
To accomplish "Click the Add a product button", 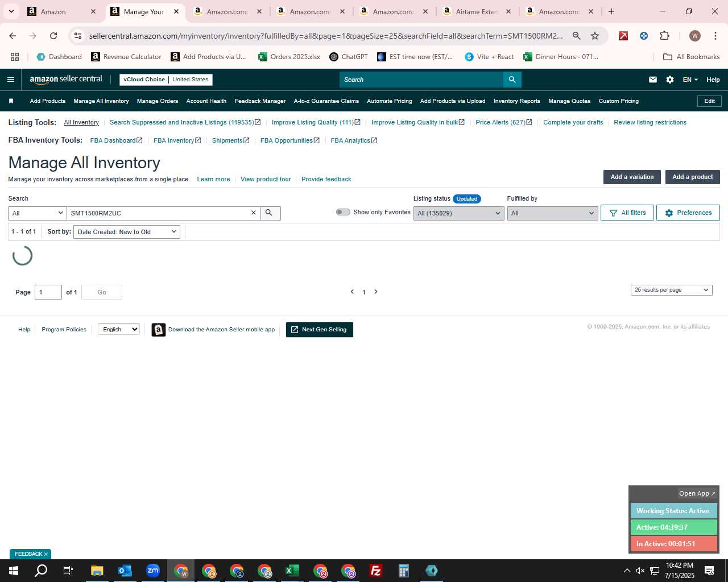I will pos(693,177).
